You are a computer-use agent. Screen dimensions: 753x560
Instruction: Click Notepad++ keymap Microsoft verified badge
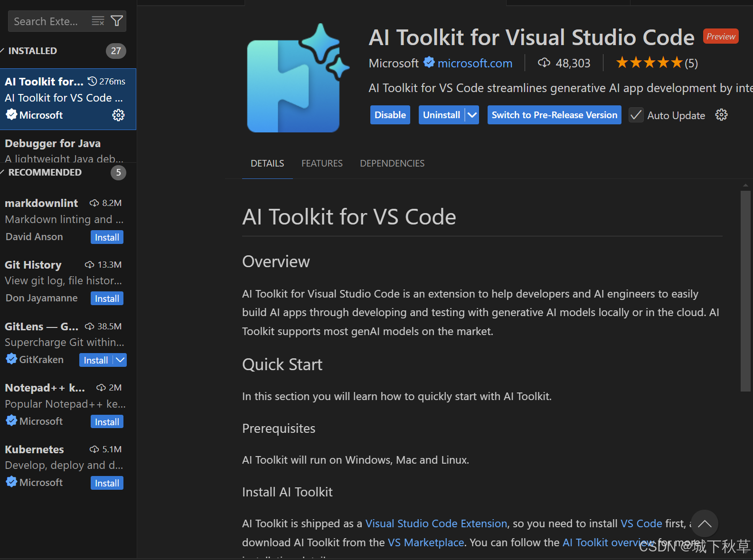(x=11, y=420)
